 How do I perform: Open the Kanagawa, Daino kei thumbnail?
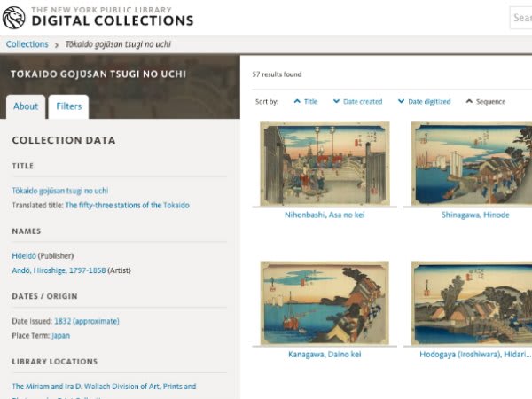click(325, 303)
